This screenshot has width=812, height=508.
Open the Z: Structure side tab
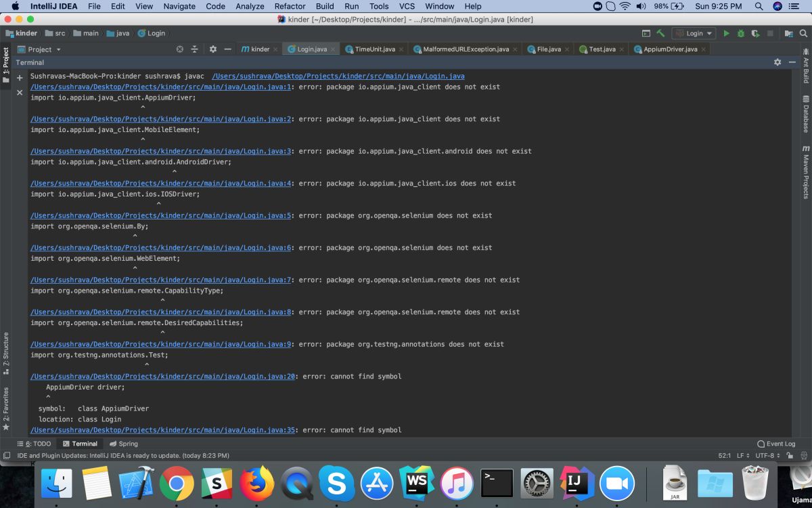(5, 354)
